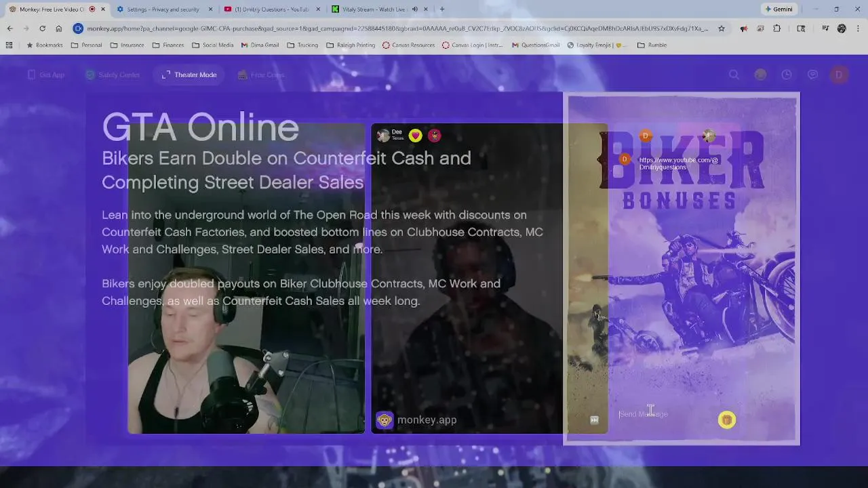Go back to the previous page
This screenshot has height=488, width=868.
[x=9, y=28]
